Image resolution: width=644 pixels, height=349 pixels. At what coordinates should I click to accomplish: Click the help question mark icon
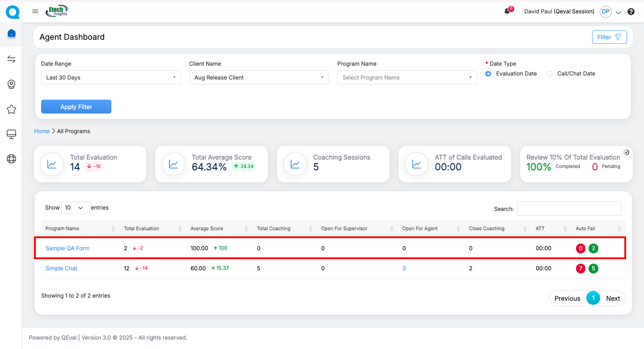point(631,12)
